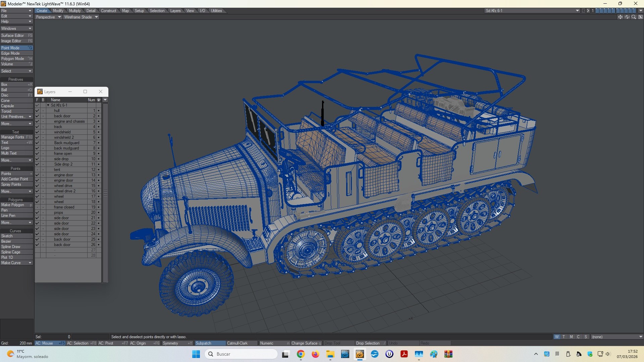644x362 pixels.
Task: Open the Perspective view type dropdown
Action: tap(48, 17)
